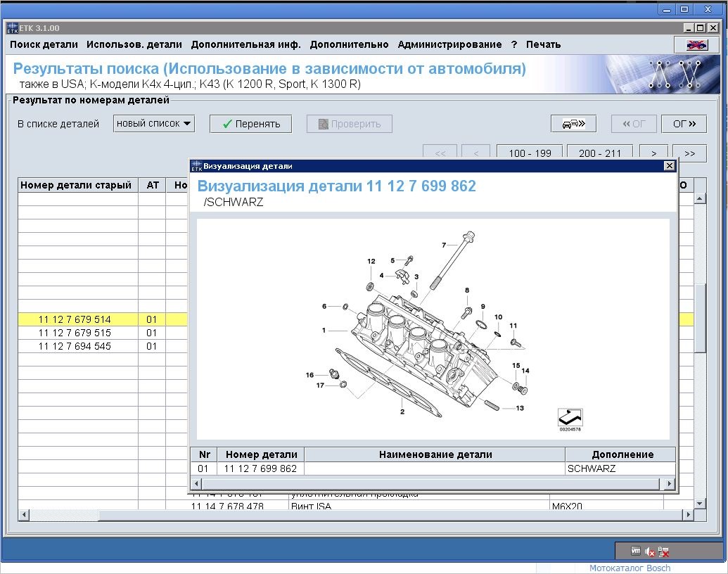
Task: Open the Мотокаталог Bosch link
Action: (630, 568)
